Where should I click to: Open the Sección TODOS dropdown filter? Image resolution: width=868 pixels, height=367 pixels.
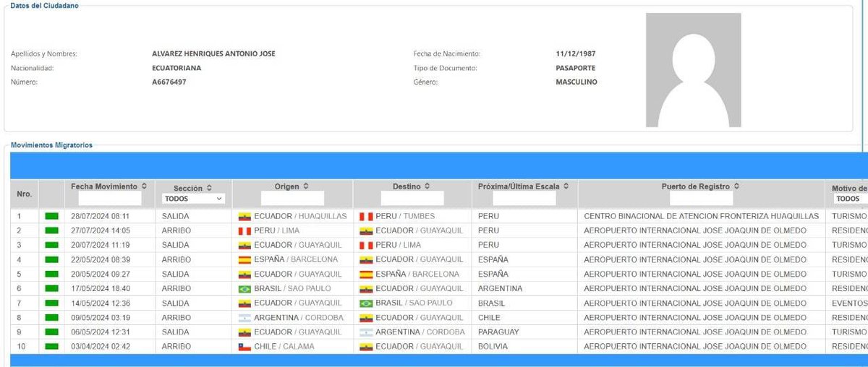(x=194, y=198)
